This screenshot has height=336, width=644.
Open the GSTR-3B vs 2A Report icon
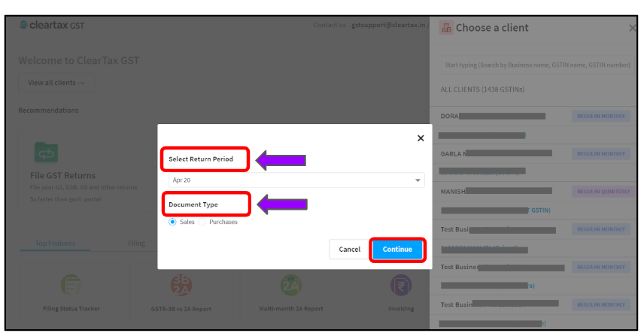coord(181,285)
